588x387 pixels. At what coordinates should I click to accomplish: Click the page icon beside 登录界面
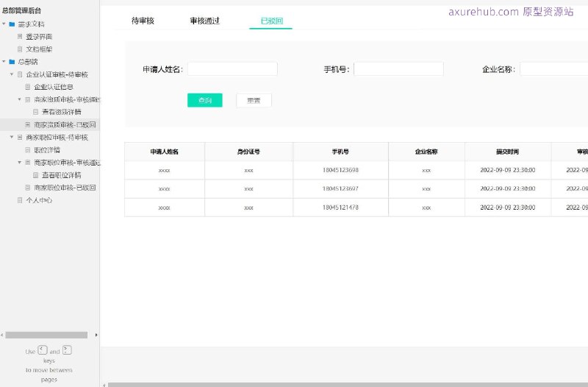tap(20, 36)
